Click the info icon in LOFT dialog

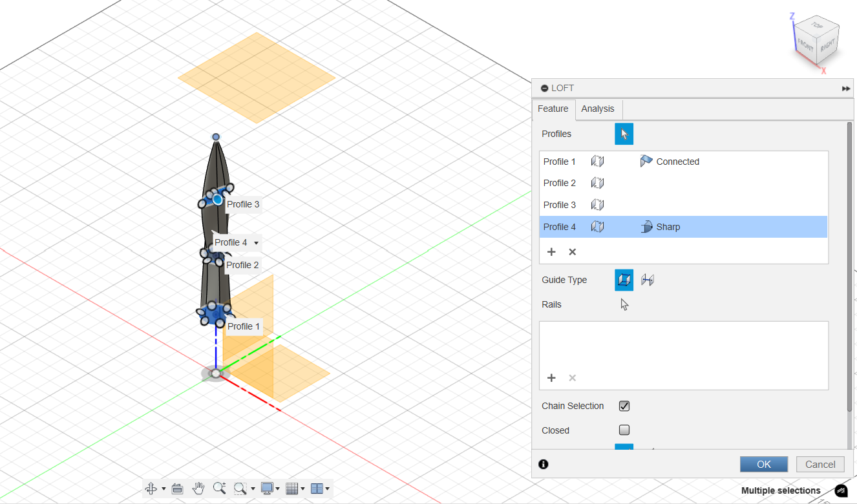[544, 464]
